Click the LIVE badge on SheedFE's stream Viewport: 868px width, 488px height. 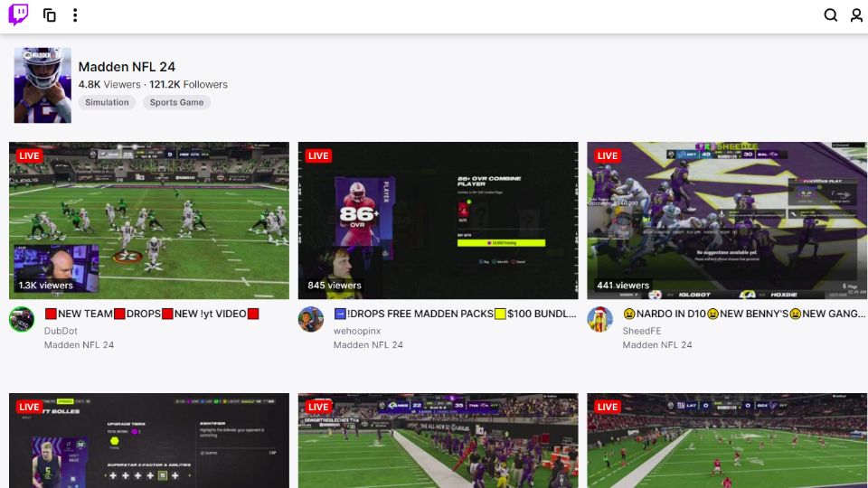(608, 156)
